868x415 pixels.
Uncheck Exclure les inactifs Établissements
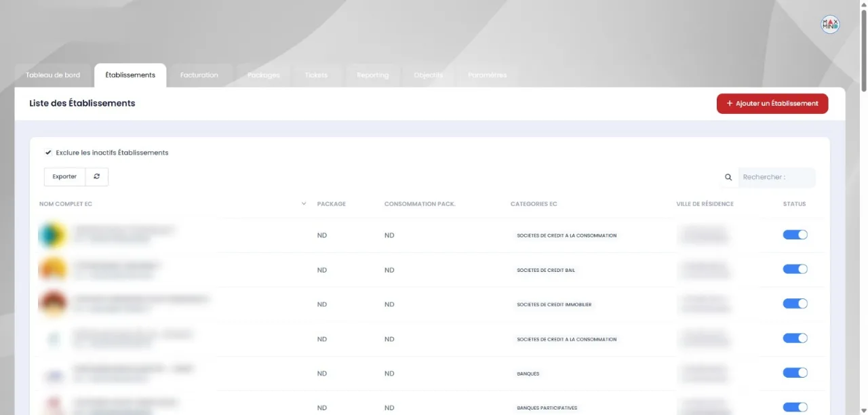pos(48,153)
